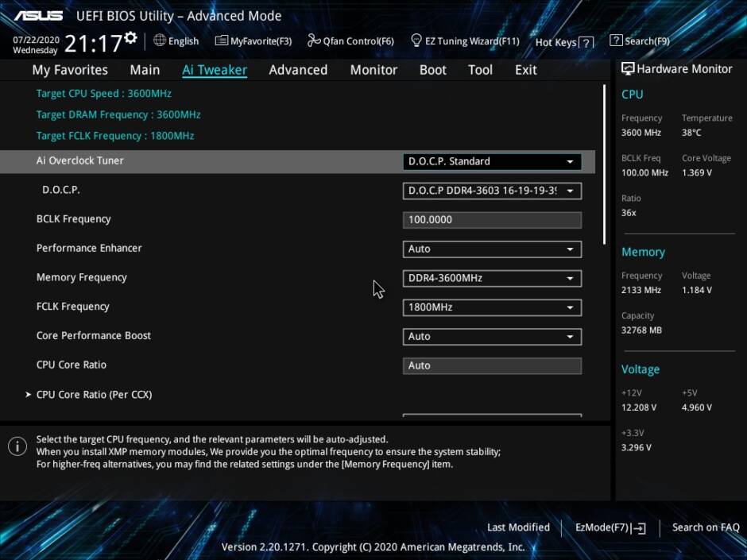Select the Performance Enhancer label
This screenshot has width=747, height=560.
(89, 248)
